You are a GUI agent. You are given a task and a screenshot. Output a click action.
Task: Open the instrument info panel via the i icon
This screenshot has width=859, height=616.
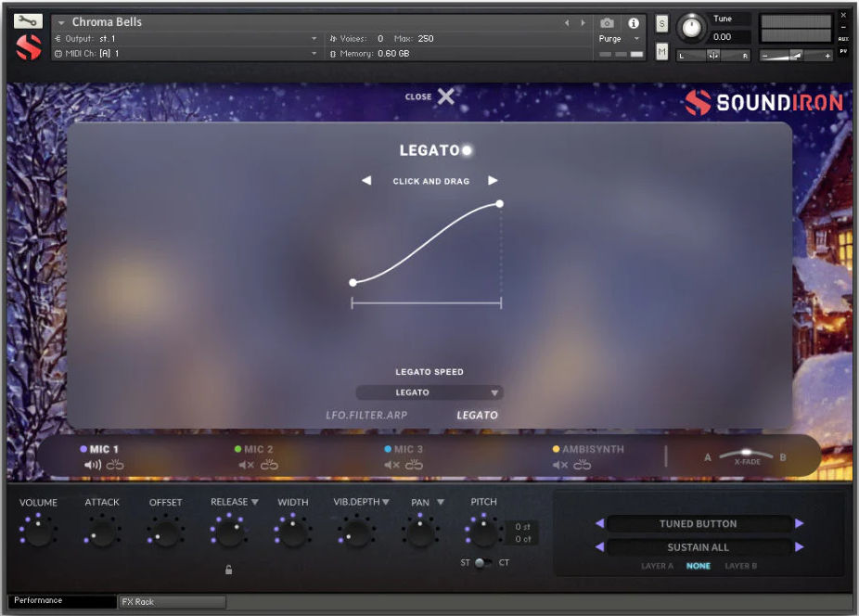tap(632, 24)
